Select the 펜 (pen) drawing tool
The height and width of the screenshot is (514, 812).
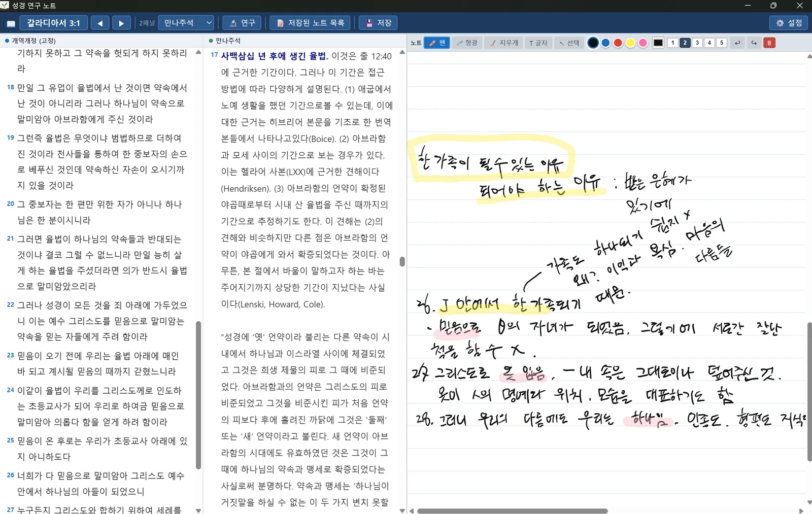[x=436, y=43]
